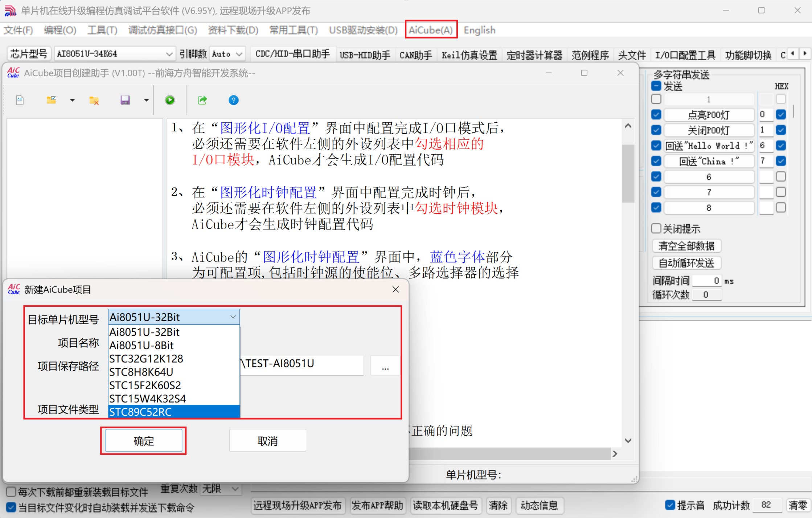This screenshot has height=518, width=812.
Task: Collapse the 目标单片机型号 combo box
Action: click(x=233, y=317)
